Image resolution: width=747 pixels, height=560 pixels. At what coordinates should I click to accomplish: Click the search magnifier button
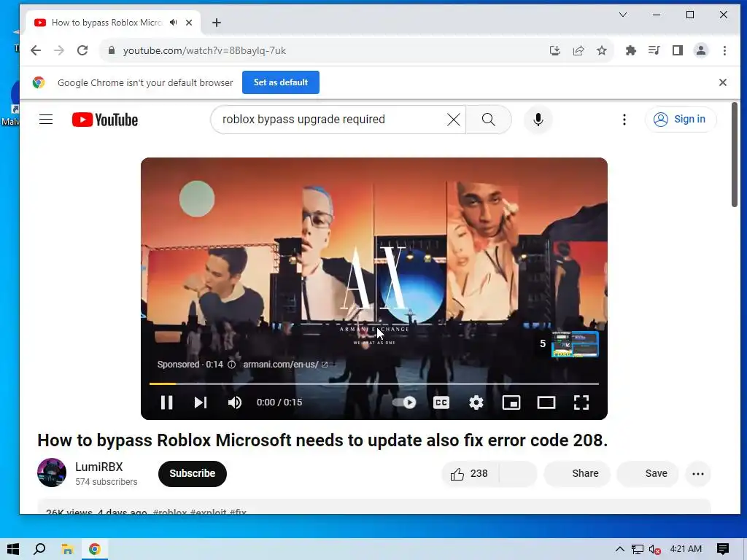[x=488, y=119]
